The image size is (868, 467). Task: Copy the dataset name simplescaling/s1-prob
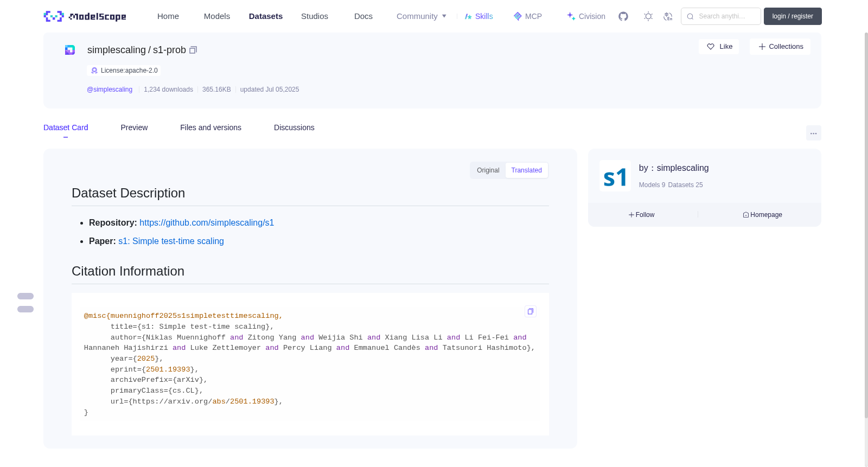coord(193,50)
